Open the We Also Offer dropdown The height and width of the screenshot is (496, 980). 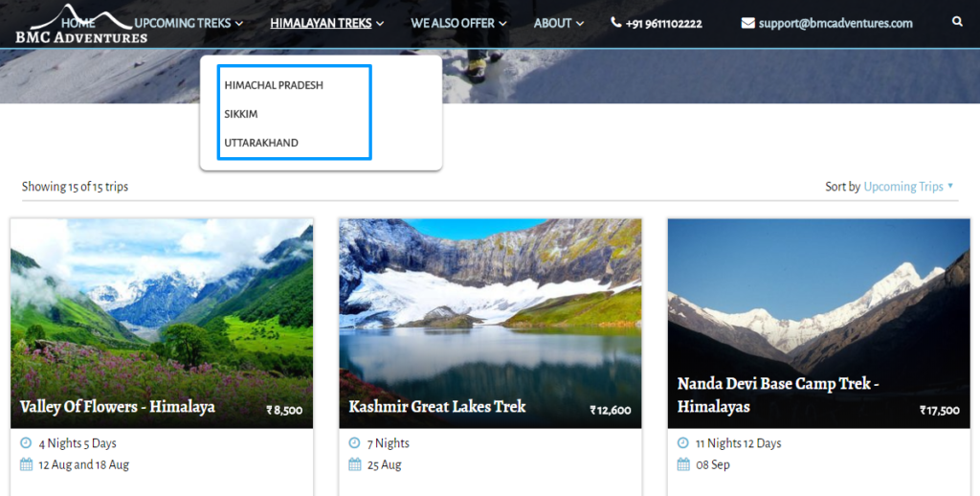[x=458, y=23]
